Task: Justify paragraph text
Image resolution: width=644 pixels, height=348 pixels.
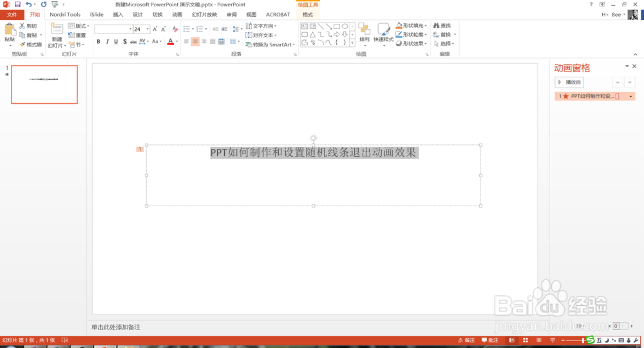Action: 213,41
